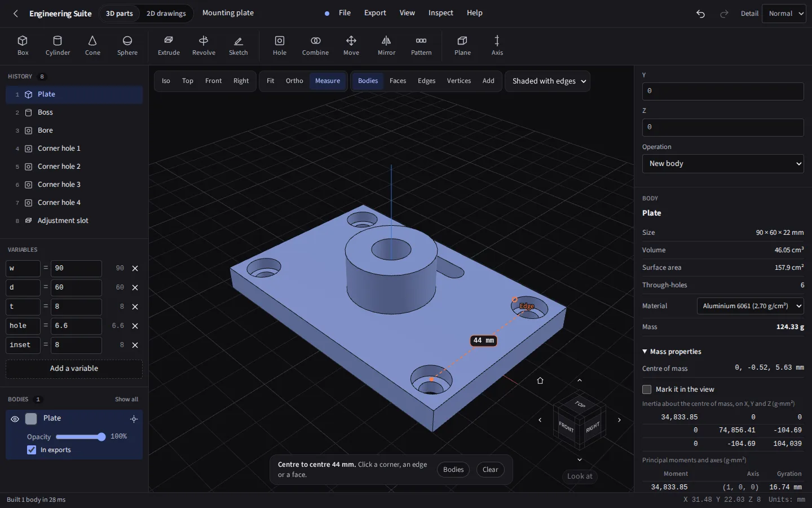Uncheck In exports for Plate
The width and height of the screenshot is (812, 508).
[x=32, y=450]
